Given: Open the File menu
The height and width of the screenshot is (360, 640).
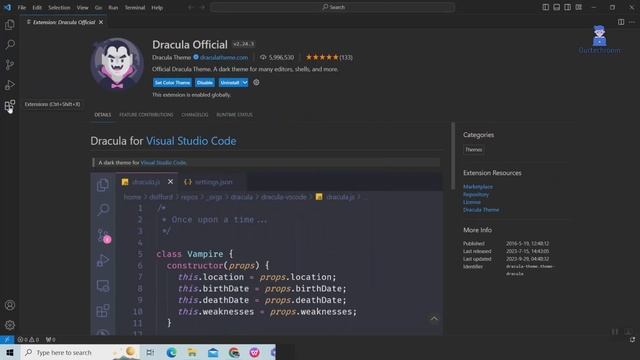Looking at the screenshot, I should tap(22, 7).
